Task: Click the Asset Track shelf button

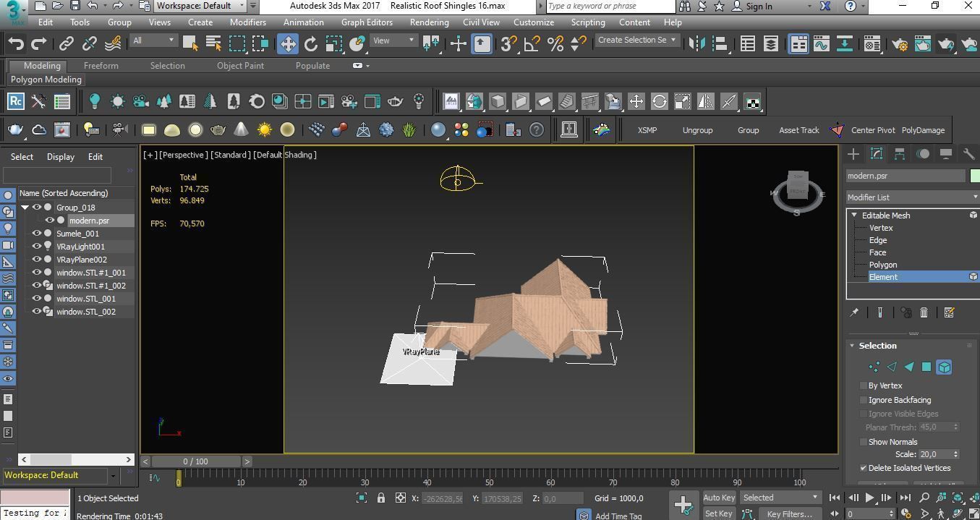Action: pos(798,130)
